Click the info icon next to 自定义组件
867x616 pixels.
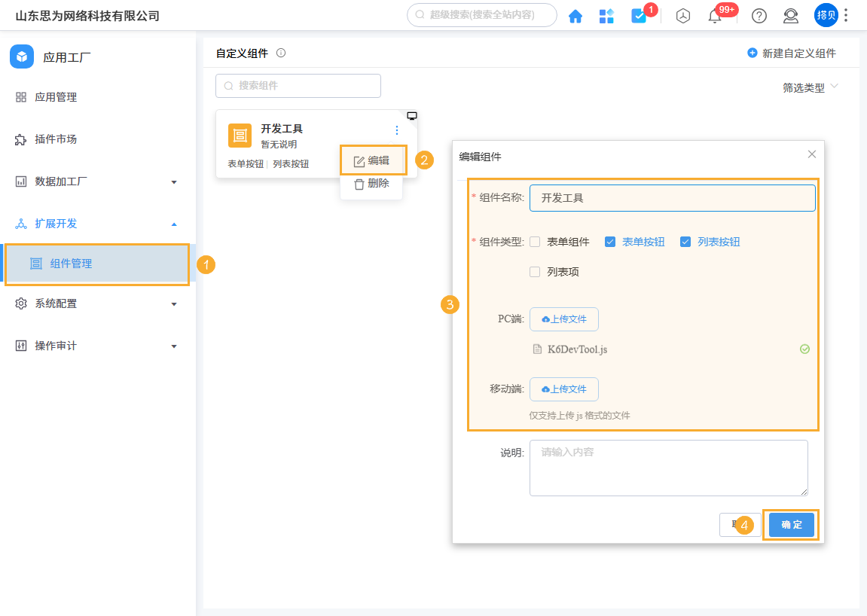click(282, 53)
